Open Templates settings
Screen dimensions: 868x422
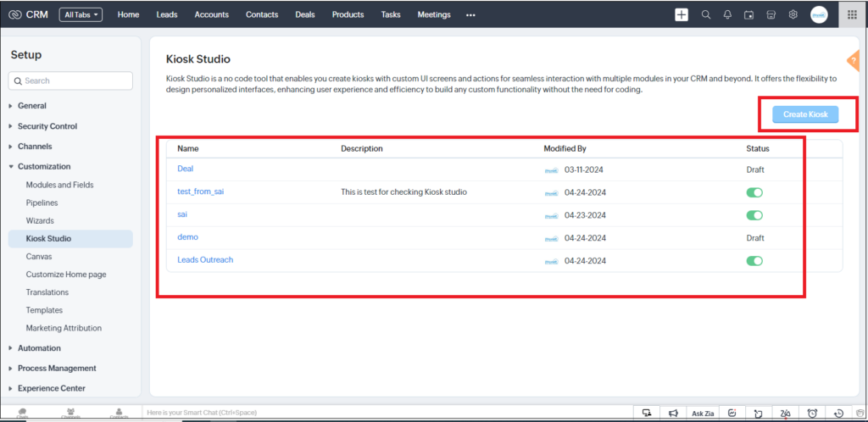[x=44, y=310]
